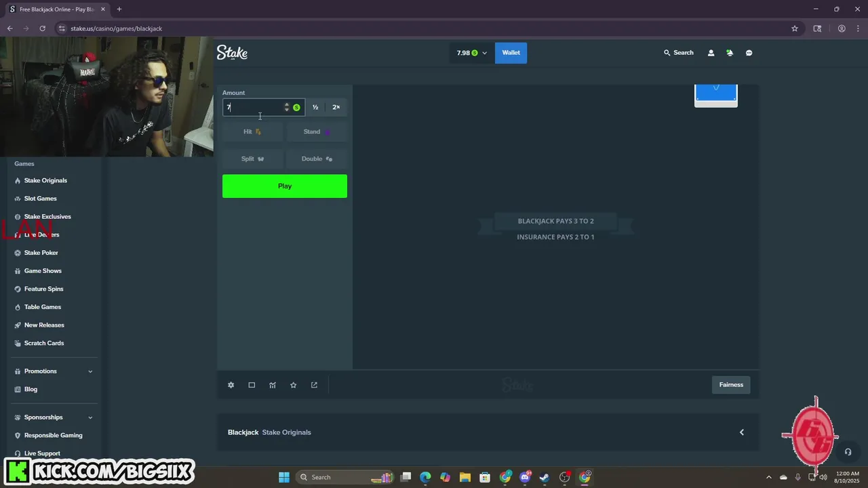
Task: Open Slot Games in sidebar
Action: (41, 199)
